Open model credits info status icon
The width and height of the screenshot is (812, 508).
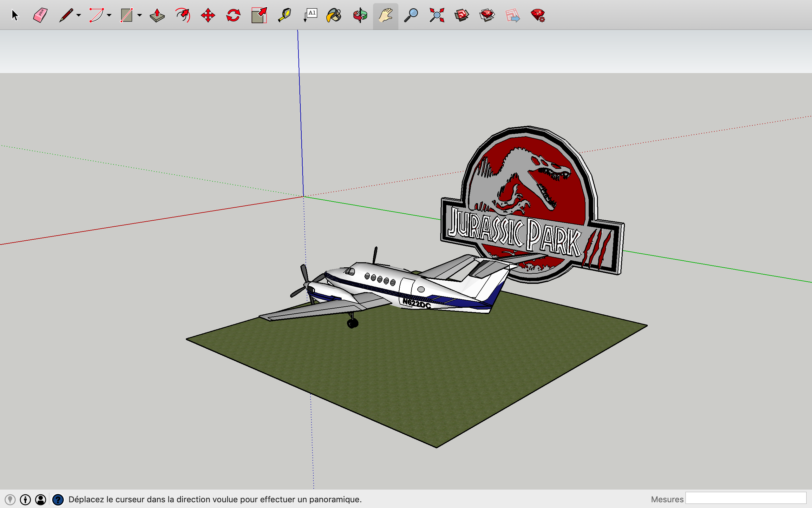[25, 500]
